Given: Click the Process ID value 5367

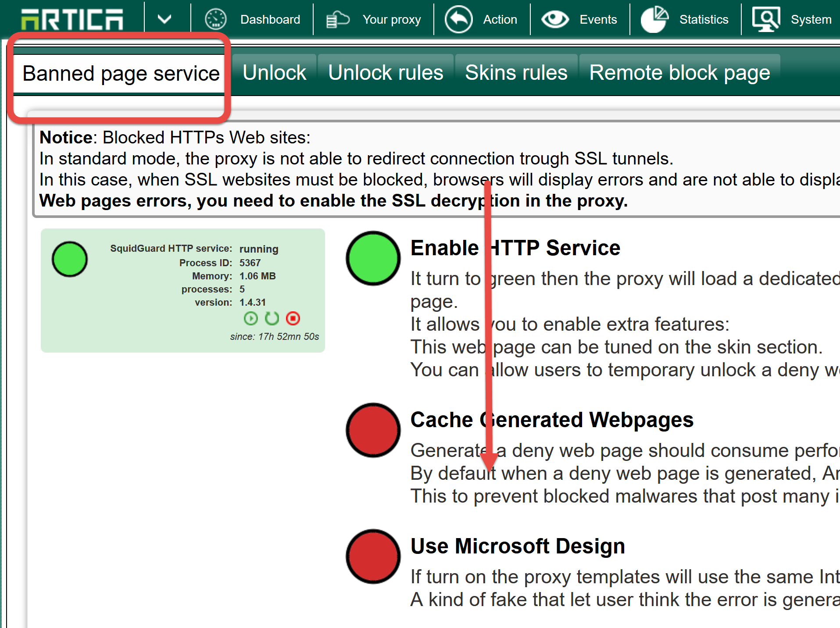Looking at the screenshot, I should coord(250,263).
